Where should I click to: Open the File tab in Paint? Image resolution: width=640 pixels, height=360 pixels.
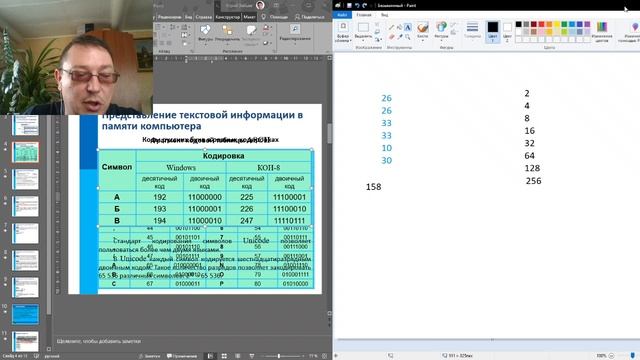342,15
